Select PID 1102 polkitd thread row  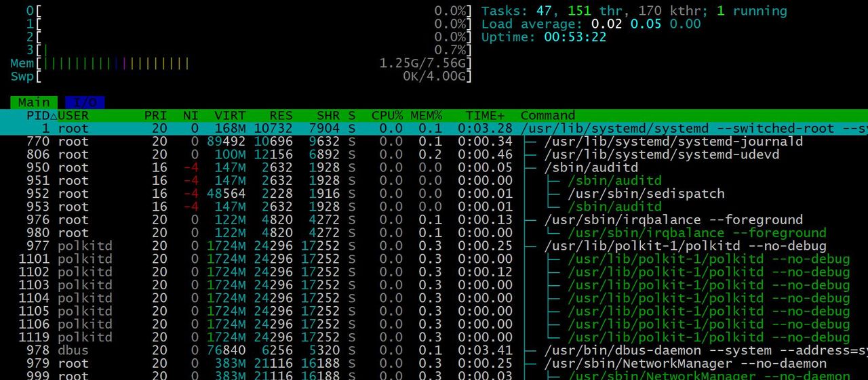tap(434, 272)
